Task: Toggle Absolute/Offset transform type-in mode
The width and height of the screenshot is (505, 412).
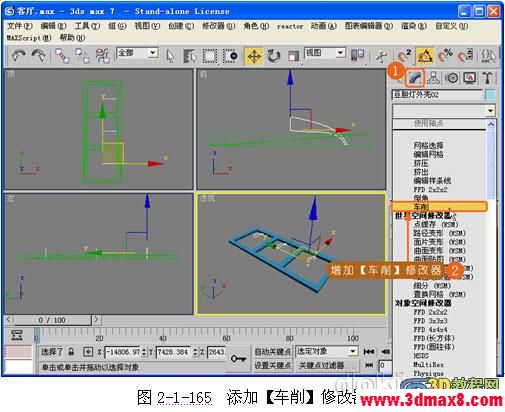Action: pyautogui.click(x=88, y=352)
